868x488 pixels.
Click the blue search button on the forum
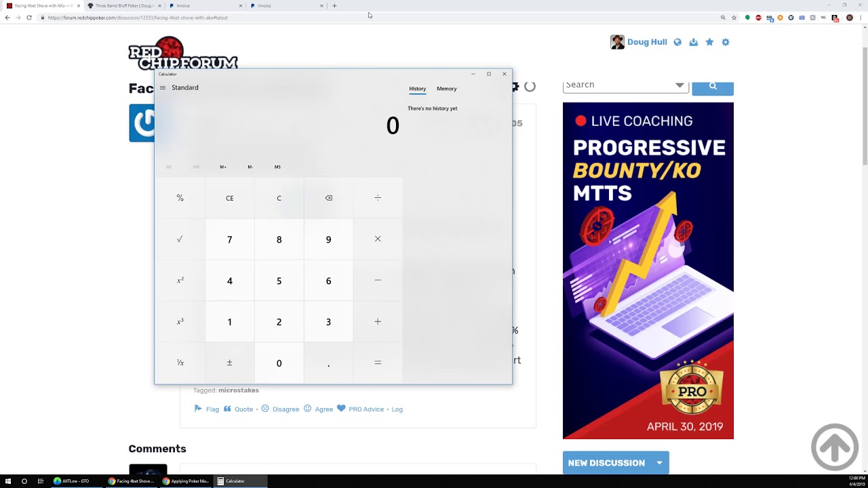(x=713, y=87)
